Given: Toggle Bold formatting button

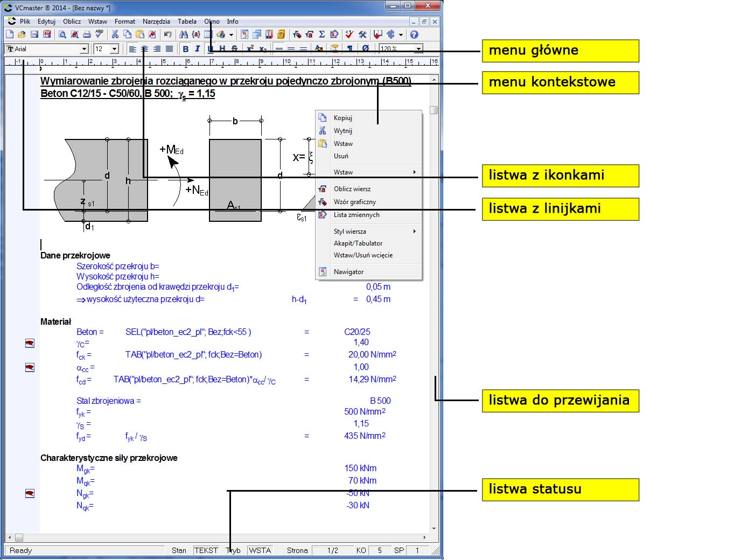Looking at the screenshot, I should pyautogui.click(x=186, y=49).
